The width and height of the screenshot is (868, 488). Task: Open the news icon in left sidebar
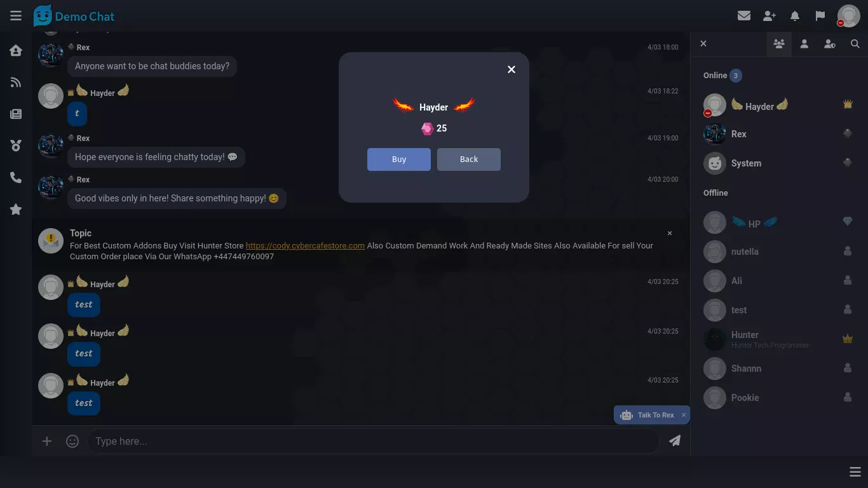point(16,114)
